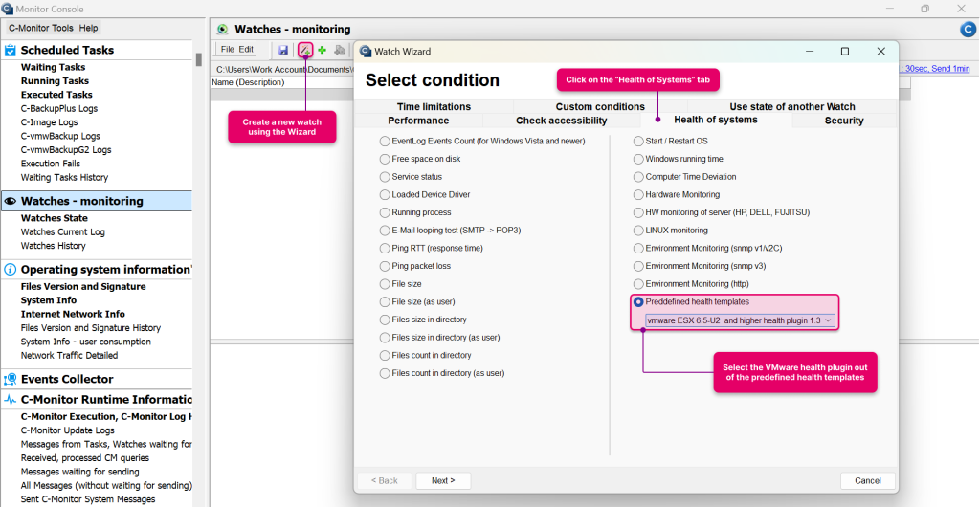This screenshot has height=507, width=980.
Task: Cancel the Watch Wizard dialog
Action: coord(867,480)
